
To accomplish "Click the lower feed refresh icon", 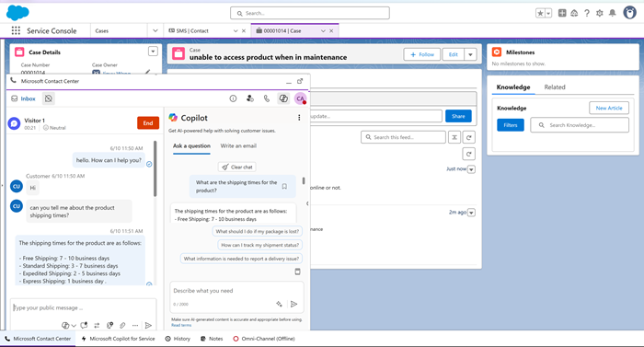I will click(x=468, y=155).
